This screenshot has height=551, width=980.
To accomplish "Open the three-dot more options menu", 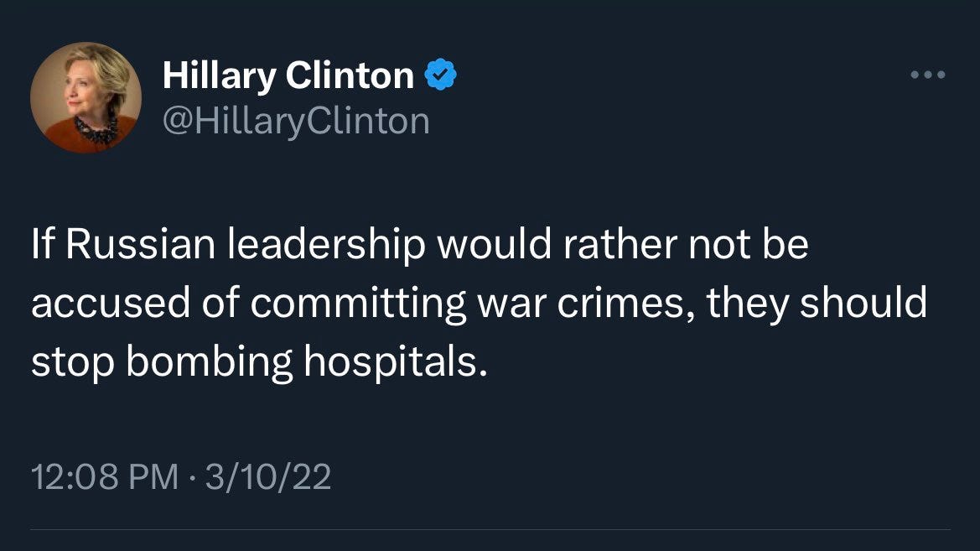I will click(927, 75).
